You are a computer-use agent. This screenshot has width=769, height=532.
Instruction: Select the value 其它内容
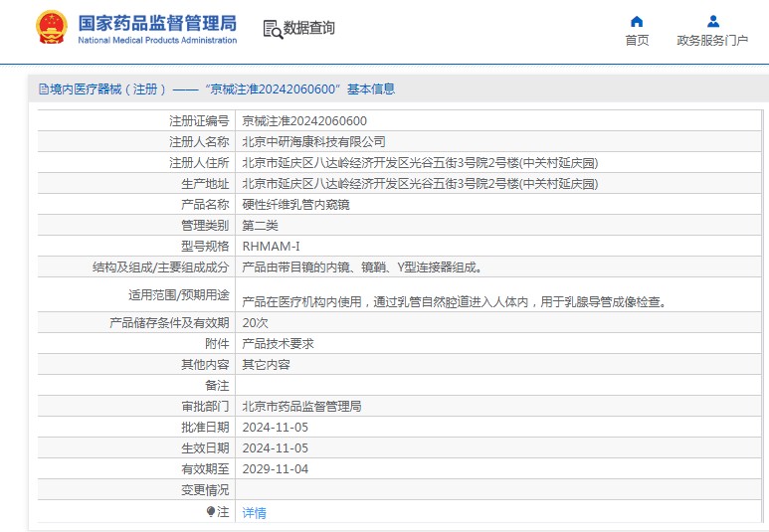tap(266, 365)
